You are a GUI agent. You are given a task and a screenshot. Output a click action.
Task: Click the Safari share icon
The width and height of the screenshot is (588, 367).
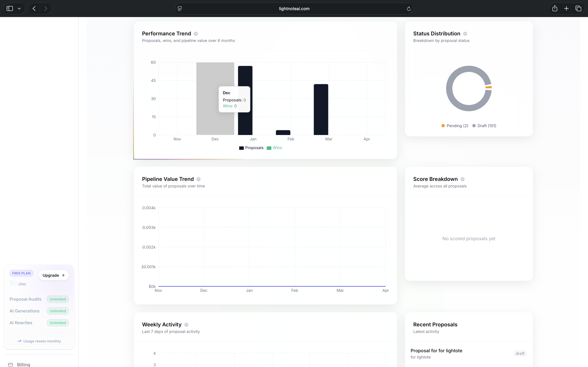click(x=555, y=9)
